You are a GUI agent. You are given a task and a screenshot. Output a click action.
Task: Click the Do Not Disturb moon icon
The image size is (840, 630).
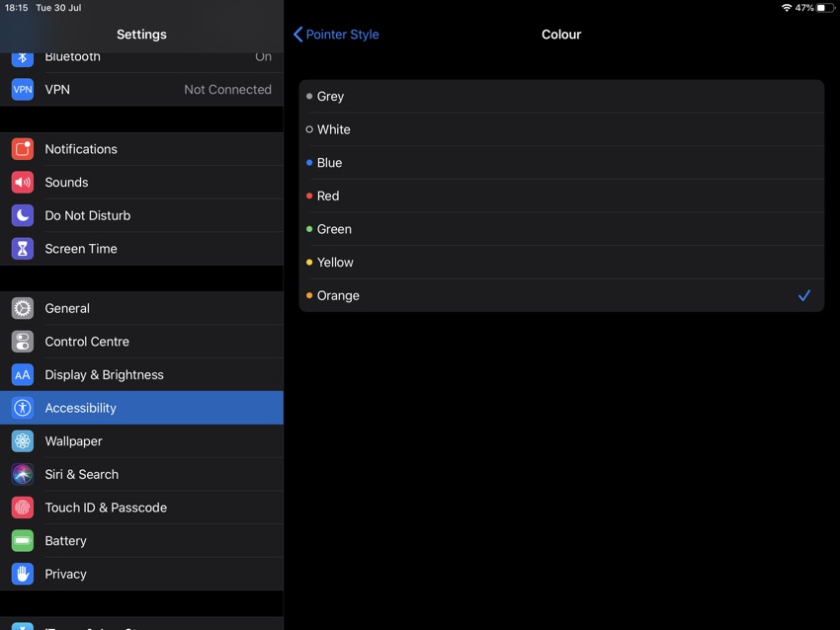(23, 215)
